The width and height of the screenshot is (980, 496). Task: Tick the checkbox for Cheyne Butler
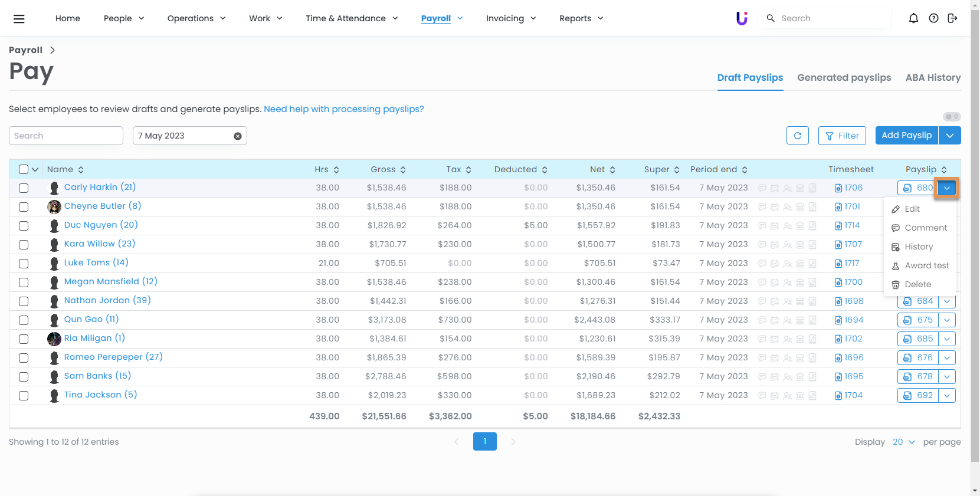pos(24,207)
